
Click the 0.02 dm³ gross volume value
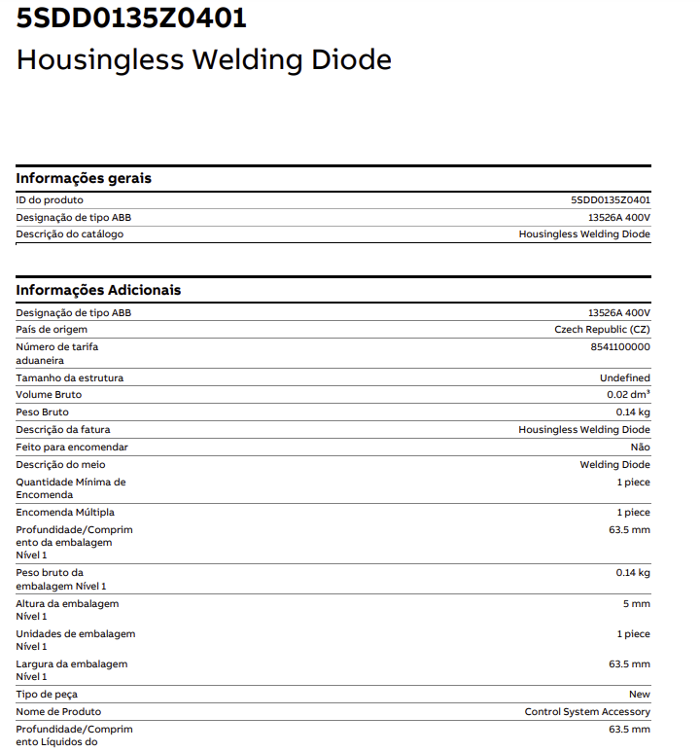tap(628, 395)
